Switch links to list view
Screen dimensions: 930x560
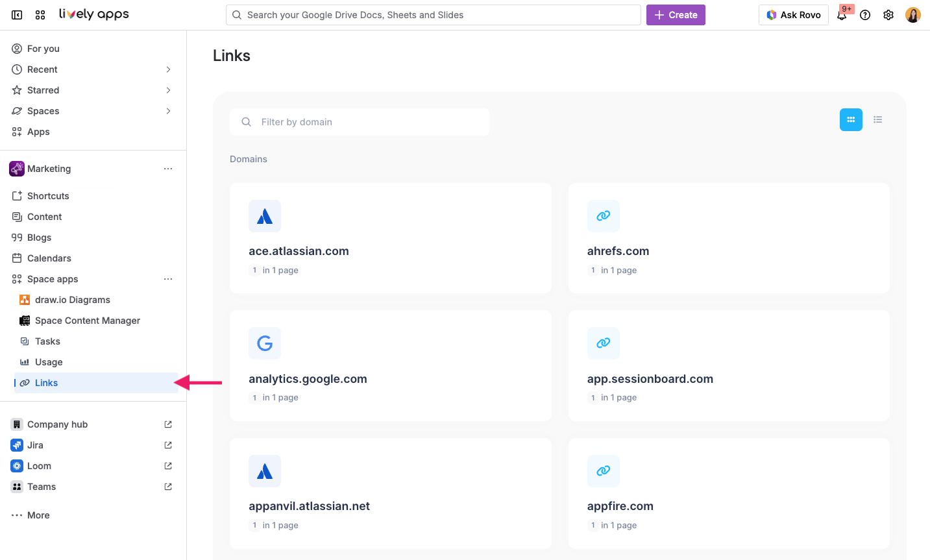[877, 119]
